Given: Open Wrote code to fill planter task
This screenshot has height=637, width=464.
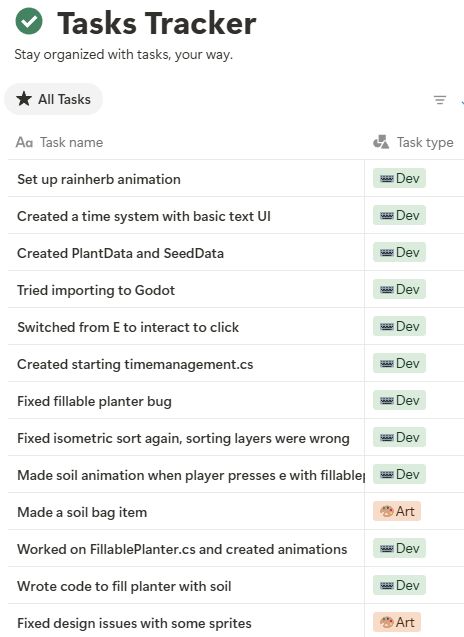Looking at the screenshot, I should (124, 586).
